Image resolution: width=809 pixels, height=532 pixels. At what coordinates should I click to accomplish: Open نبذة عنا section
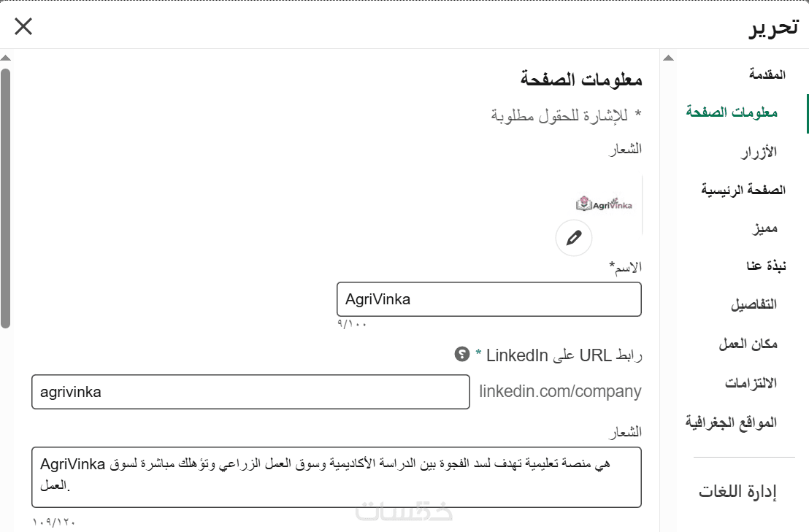[766, 266]
